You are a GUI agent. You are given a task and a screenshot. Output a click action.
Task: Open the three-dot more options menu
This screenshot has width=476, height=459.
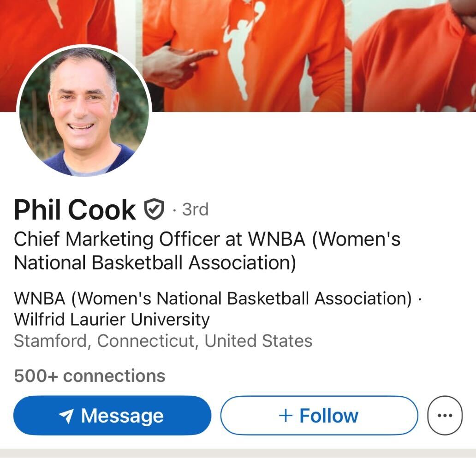(x=445, y=415)
